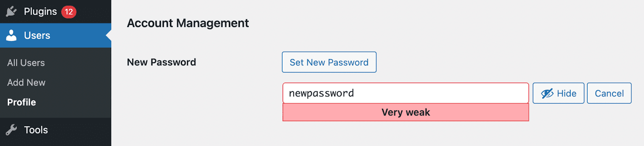644x146 pixels.
Task: Hide the password with the Hide button
Action: pos(558,93)
